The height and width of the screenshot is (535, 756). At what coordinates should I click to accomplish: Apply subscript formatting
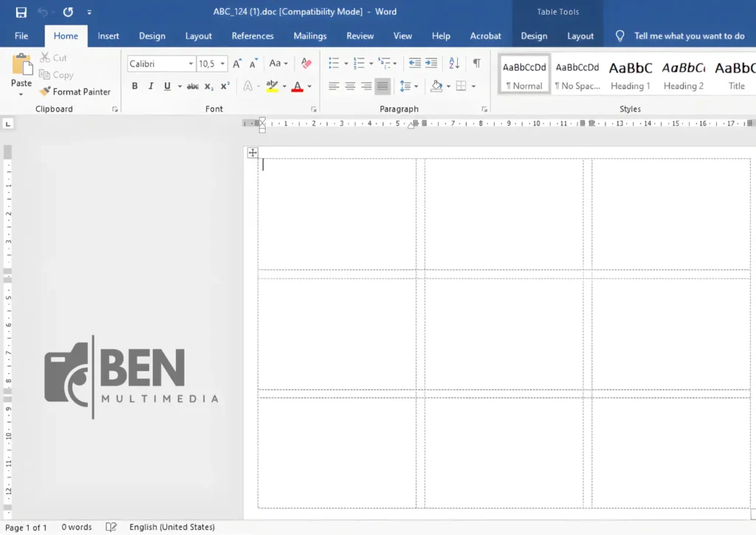pyautogui.click(x=209, y=86)
